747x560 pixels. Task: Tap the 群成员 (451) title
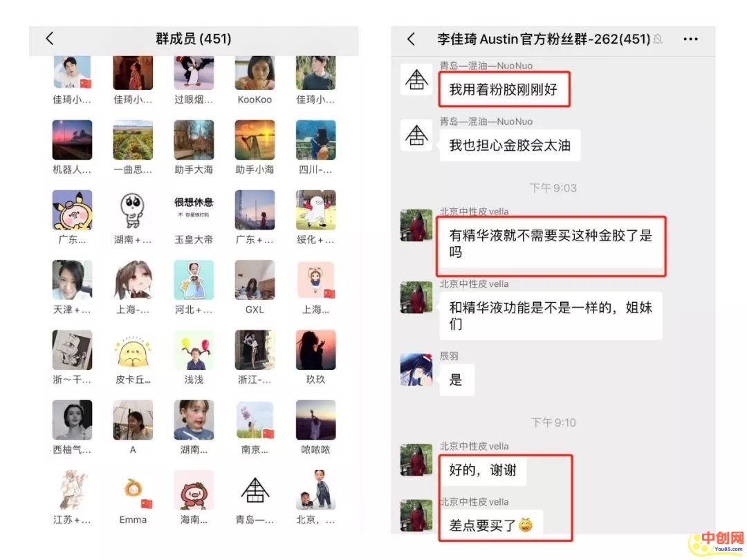click(x=194, y=39)
